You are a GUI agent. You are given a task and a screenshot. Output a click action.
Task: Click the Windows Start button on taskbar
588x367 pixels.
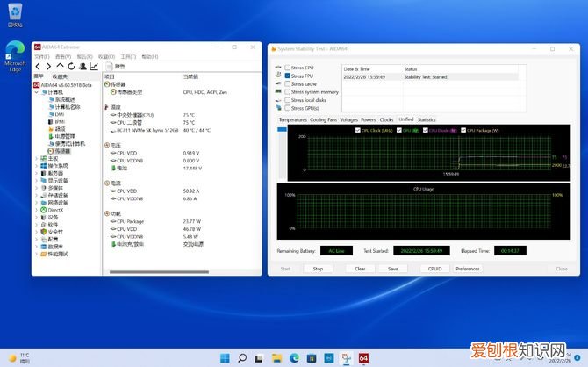pos(226,358)
